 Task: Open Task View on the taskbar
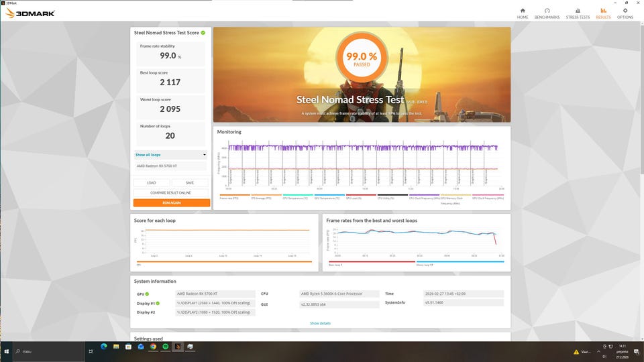[91, 352]
